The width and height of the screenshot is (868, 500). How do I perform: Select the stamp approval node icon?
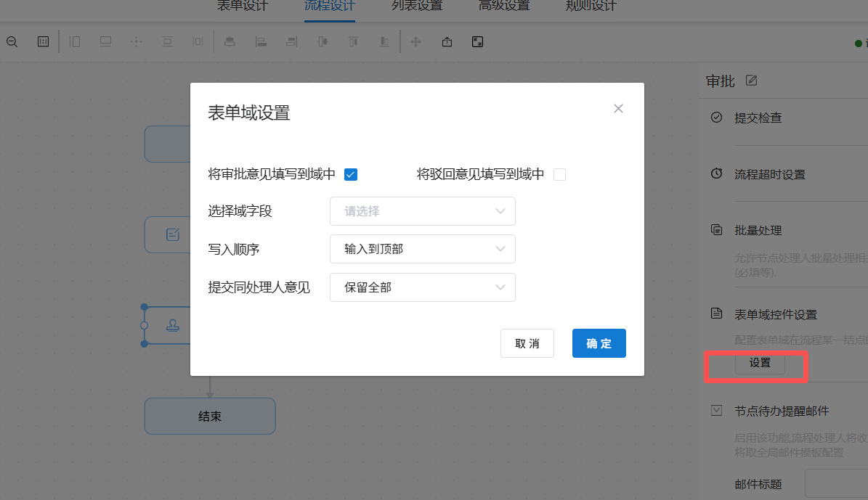(x=173, y=325)
